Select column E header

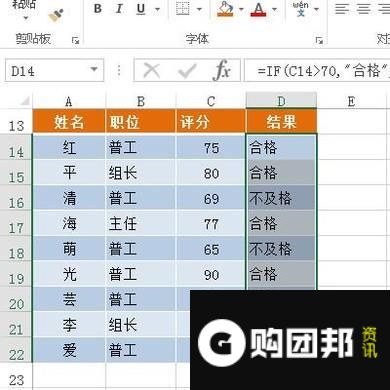pos(351,101)
